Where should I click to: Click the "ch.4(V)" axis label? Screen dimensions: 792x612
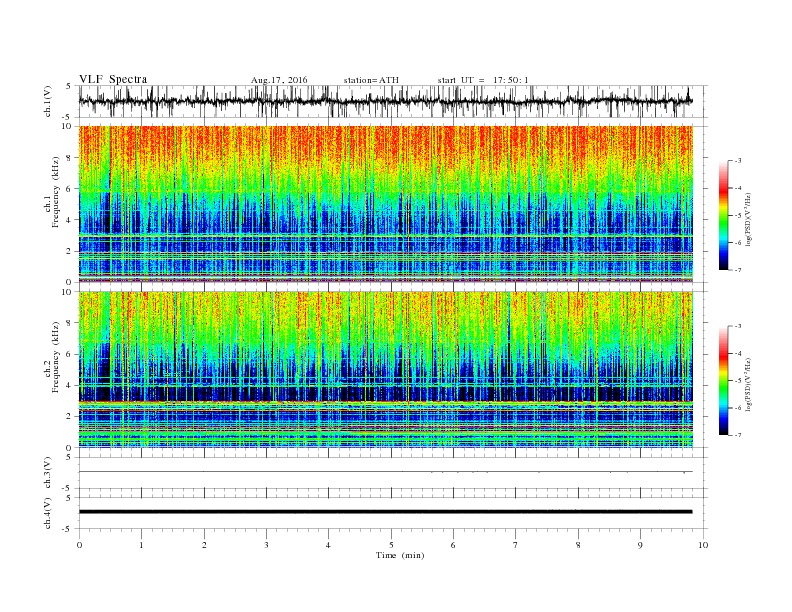47,513
